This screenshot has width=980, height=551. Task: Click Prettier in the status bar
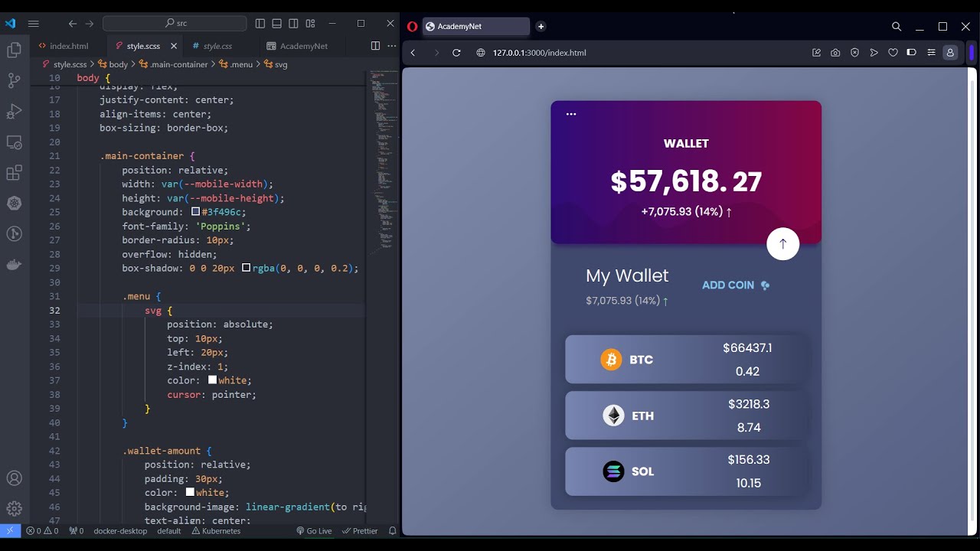(x=360, y=530)
